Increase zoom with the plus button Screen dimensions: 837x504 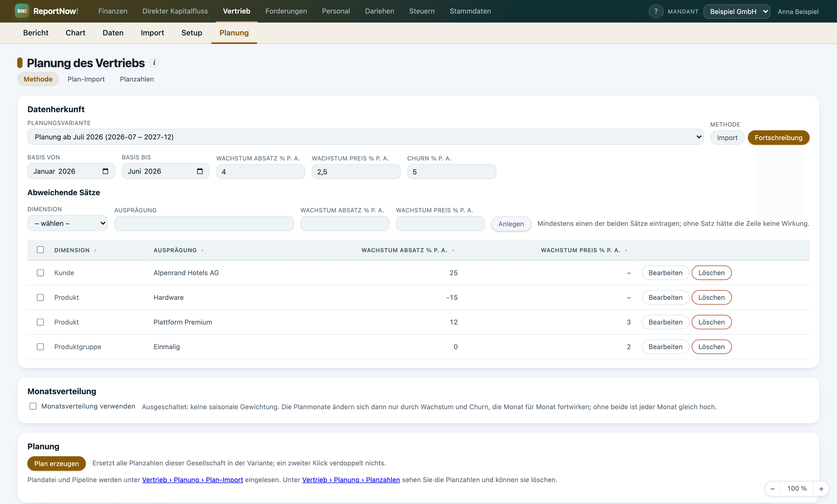point(821,489)
